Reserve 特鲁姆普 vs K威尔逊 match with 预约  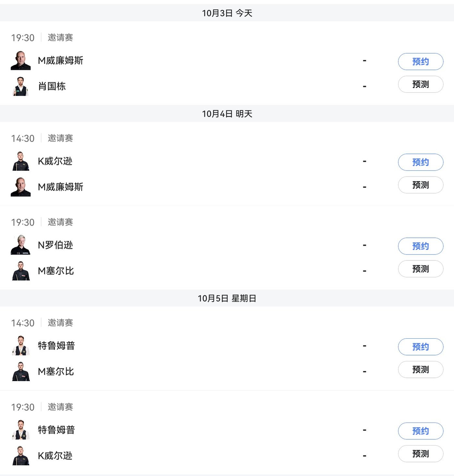pos(420,431)
